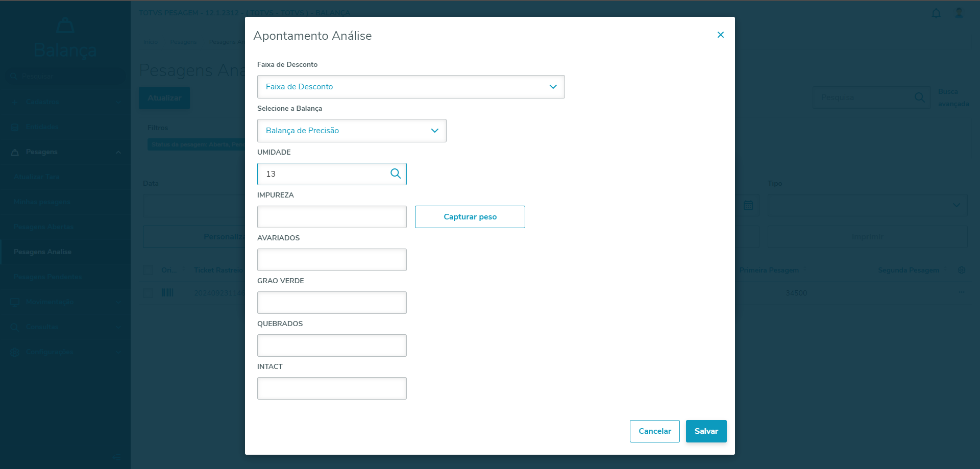Image resolution: width=980 pixels, height=469 pixels.
Task: Click the Pesquisa search magnifier icon
Action: pyautogui.click(x=920, y=97)
